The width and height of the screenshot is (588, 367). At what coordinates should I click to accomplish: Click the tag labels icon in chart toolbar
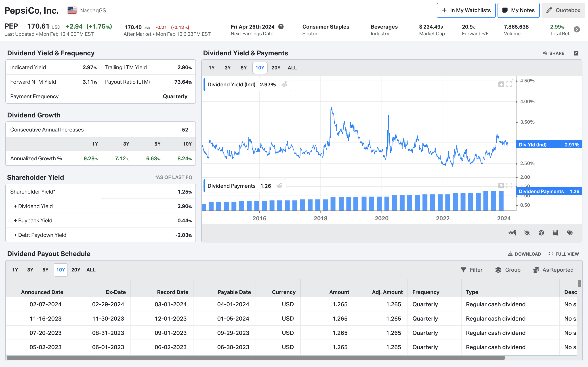[570, 233]
